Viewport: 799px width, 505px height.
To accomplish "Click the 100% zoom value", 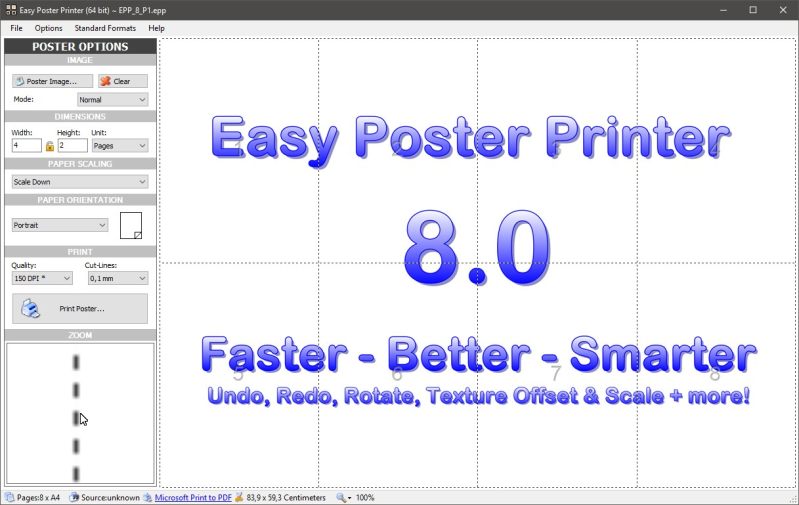I will coord(365,497).
